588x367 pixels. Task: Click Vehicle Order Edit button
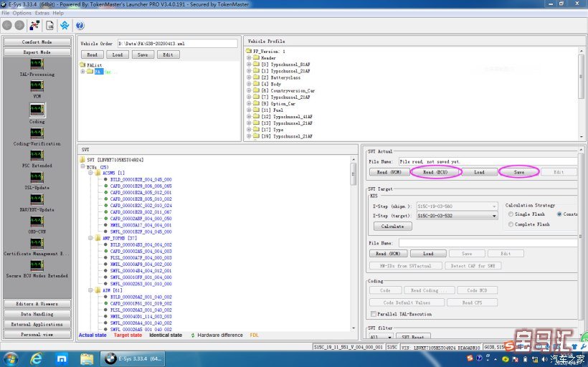[x=168, y=54]
